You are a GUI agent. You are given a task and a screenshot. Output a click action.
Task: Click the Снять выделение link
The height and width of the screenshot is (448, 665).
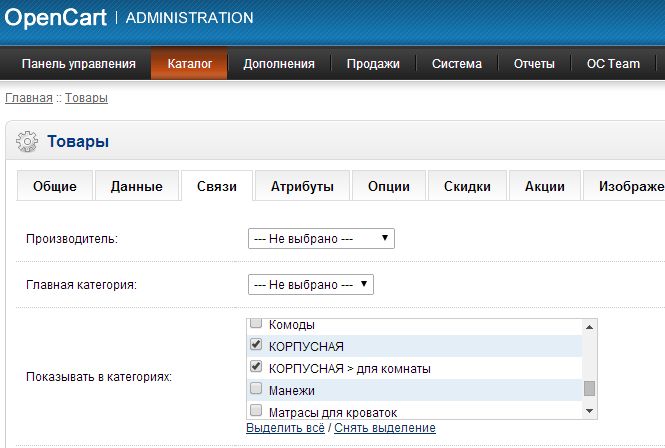pyautogui.click(x=385, y=428)
